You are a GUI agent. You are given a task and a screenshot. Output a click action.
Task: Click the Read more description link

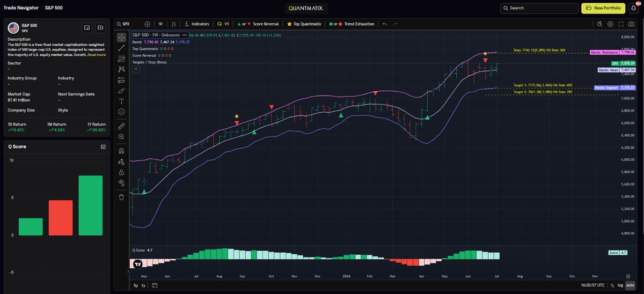(x=97, y=55)
